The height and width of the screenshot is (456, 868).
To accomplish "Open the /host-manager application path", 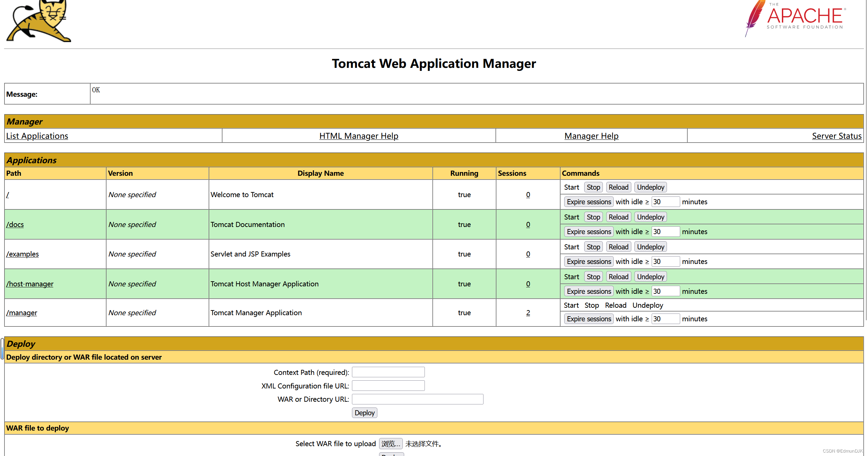I will [30, 284].
